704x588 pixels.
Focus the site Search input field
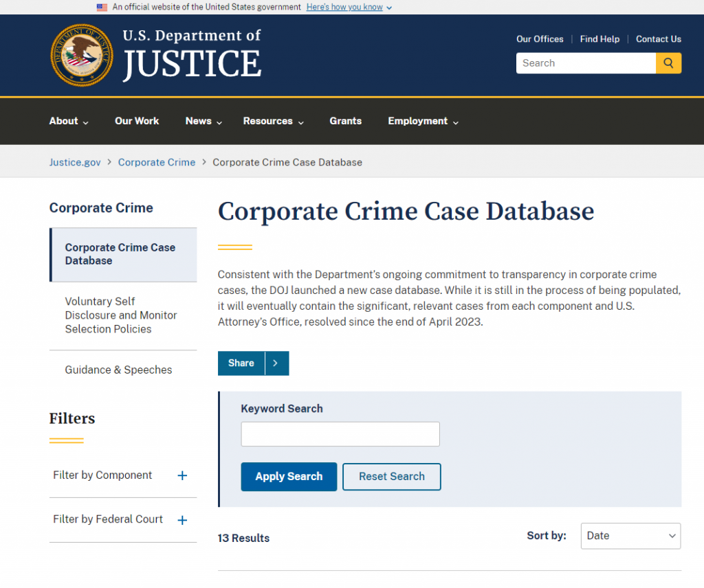pyautogui.click(x=586, y=63)
